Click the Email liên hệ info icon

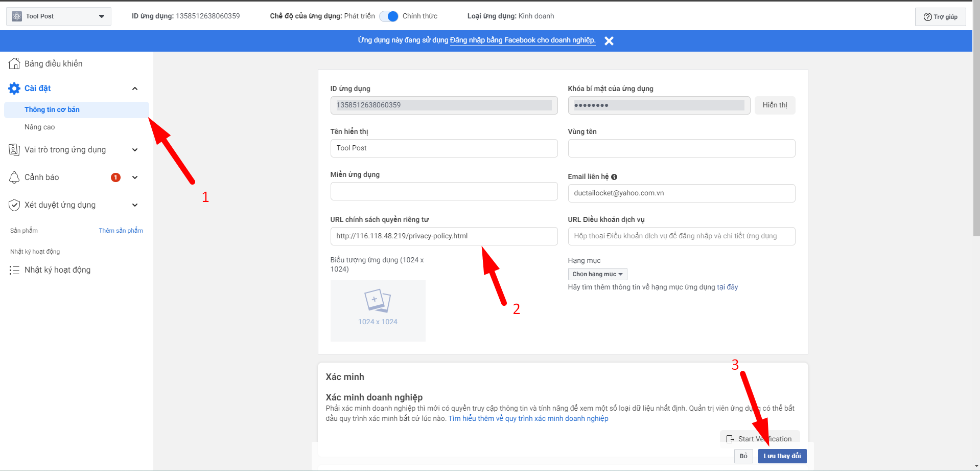(x=614, y=177)
